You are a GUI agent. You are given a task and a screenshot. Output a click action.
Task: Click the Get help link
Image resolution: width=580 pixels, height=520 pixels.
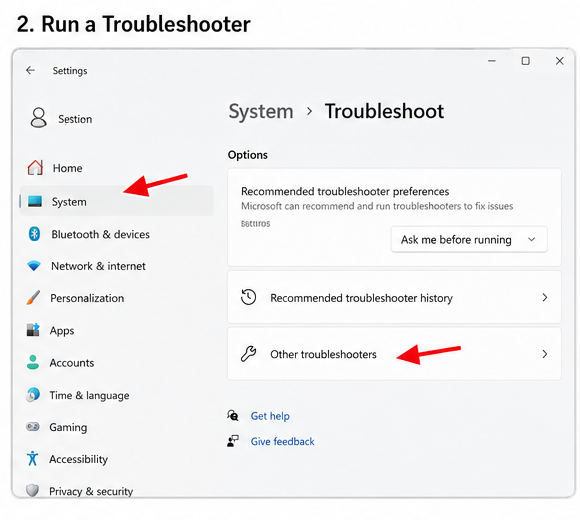270,416
